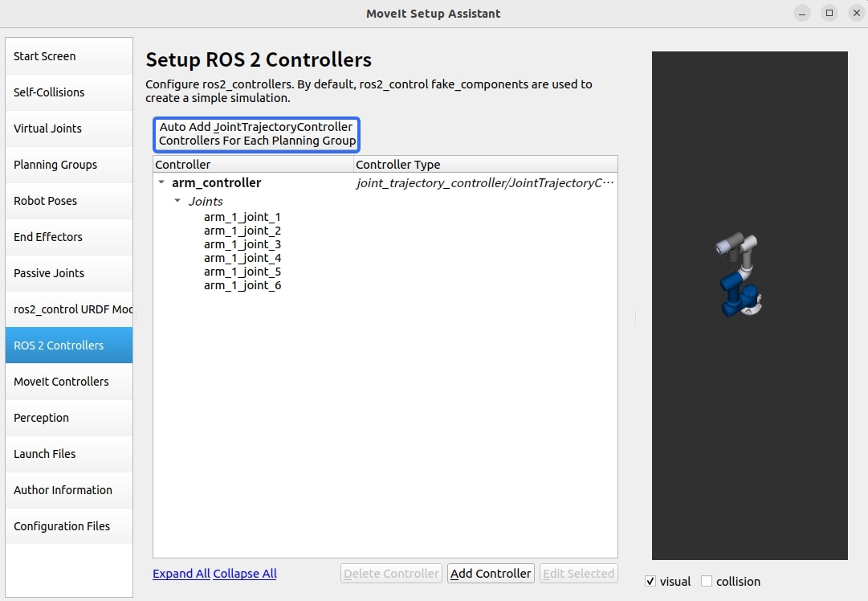The height and width of the screenshot is (601, 868).
Task: Switch to Launch Files page
Action: tap(68, 454)
